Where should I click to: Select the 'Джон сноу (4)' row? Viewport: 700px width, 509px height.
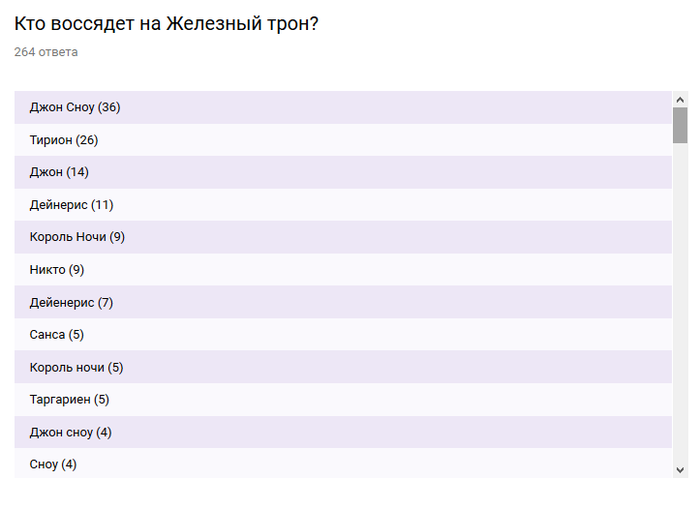(343, 432)
